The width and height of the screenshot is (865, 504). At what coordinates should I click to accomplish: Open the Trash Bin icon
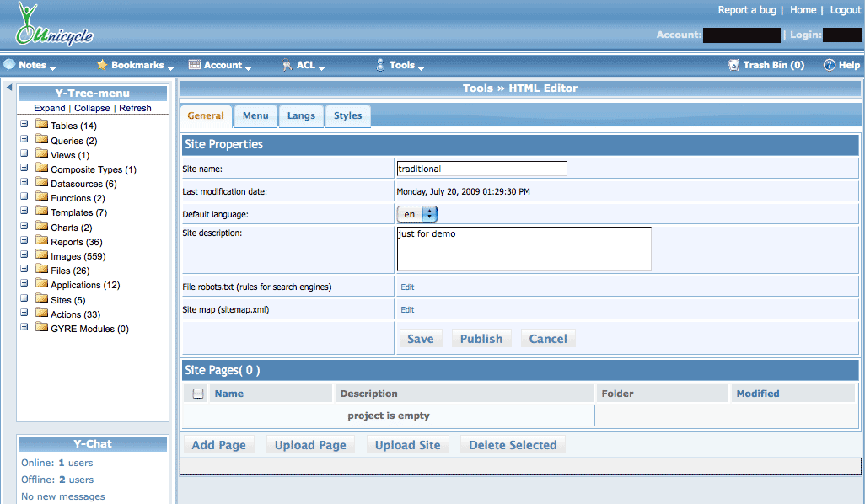[734, 65]
